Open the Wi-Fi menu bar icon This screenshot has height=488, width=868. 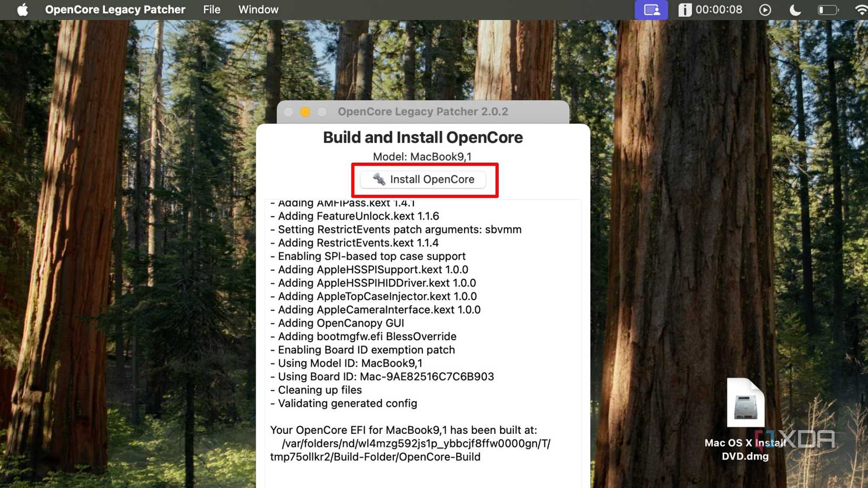click(861, 10)
